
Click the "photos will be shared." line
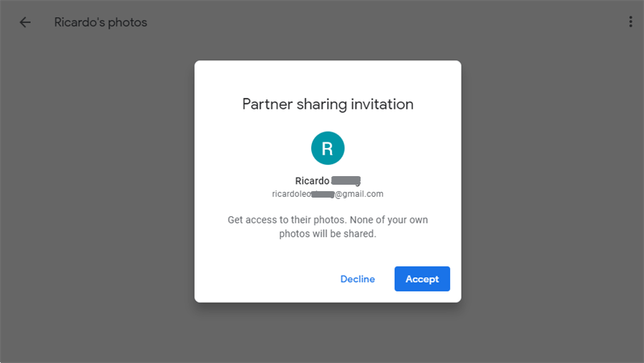click(x=328, y=233)
